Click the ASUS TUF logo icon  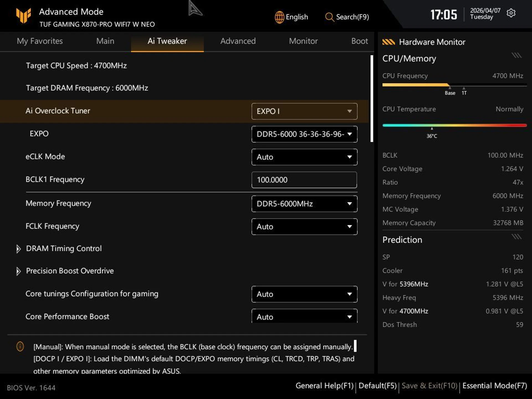tap(24, 15)
